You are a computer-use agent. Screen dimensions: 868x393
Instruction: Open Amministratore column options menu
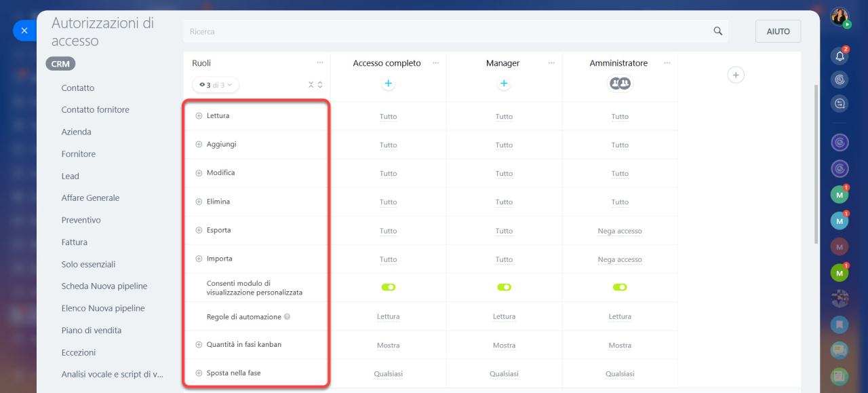point(667,62)
